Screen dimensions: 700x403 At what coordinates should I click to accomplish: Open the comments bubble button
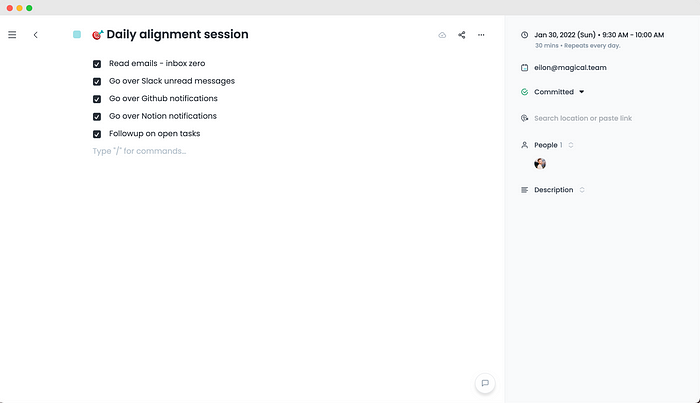tap(485, 383)
